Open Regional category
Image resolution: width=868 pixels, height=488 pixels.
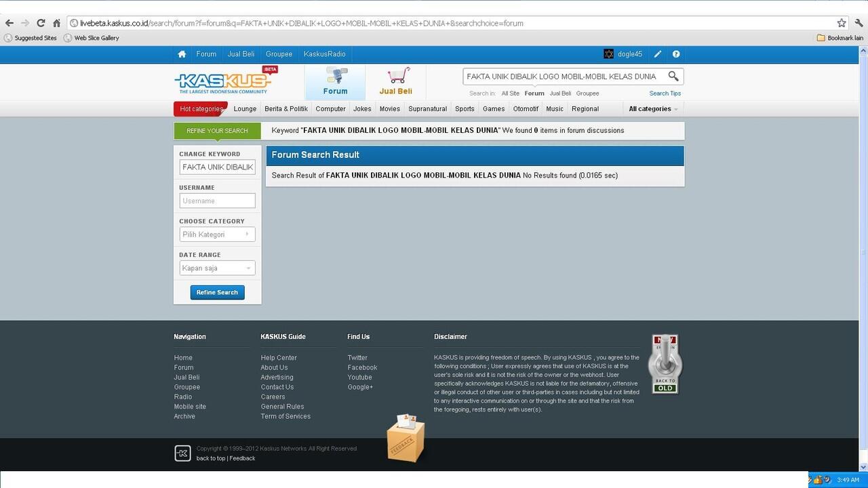(x=585, y=108)
